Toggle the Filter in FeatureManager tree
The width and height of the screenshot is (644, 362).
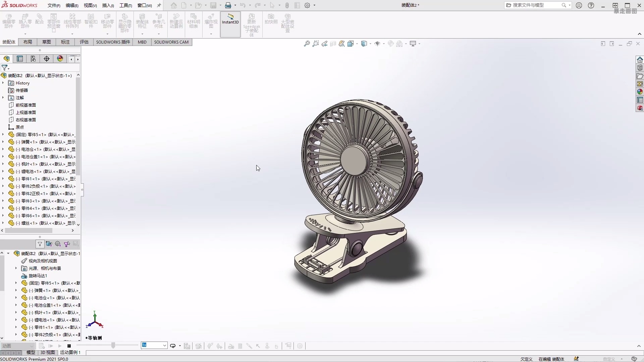tap(5, 68)
